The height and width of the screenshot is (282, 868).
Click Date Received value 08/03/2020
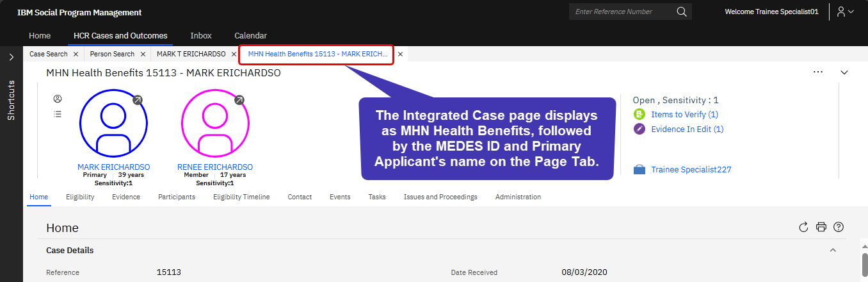(x=584, y=272)
